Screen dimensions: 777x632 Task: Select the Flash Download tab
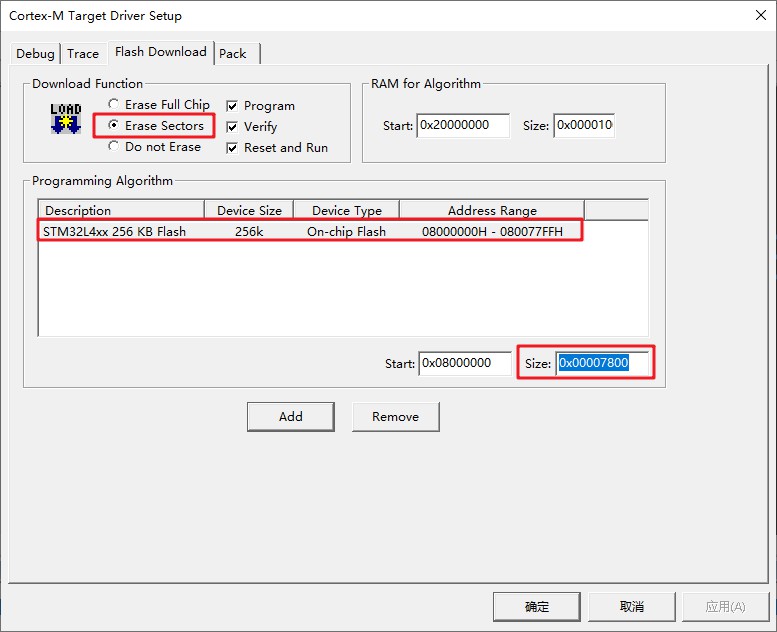[161, 52]
